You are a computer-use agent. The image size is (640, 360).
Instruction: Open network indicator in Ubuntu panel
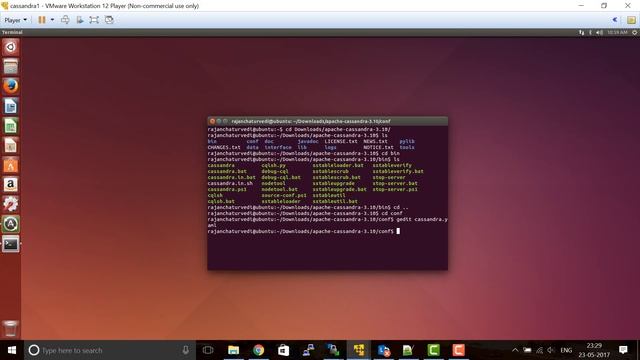point(581,32)
